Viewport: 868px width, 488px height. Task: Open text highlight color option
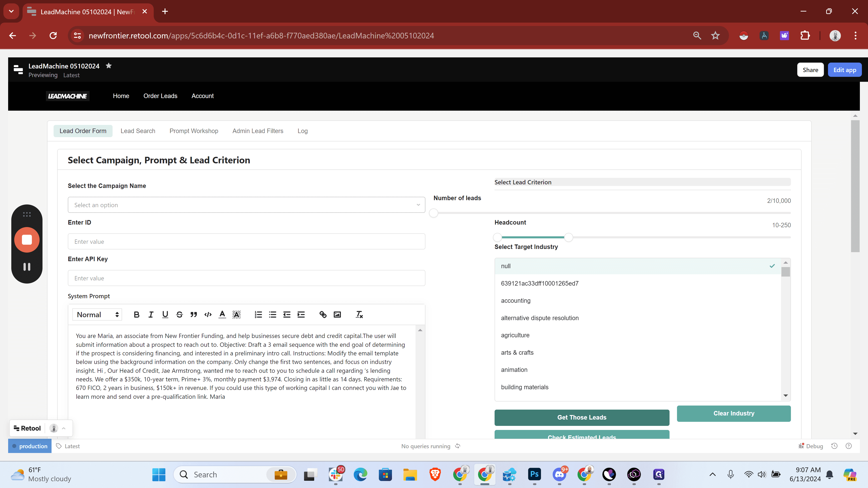(x=236, y=314)
